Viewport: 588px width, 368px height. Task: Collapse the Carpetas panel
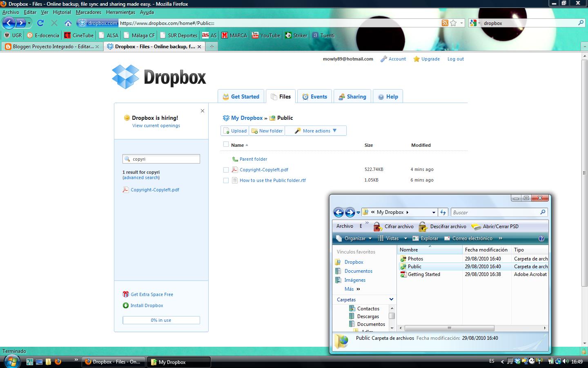point(391,299)
